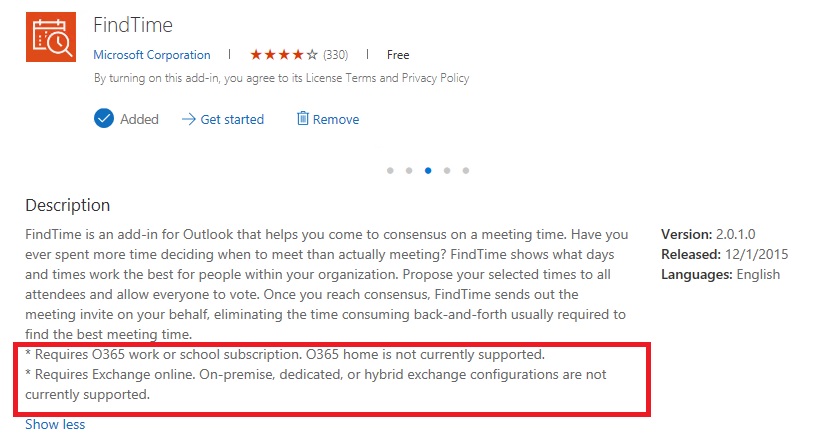Click the Get started link text
826x447 pixels.
click(232, 120)
